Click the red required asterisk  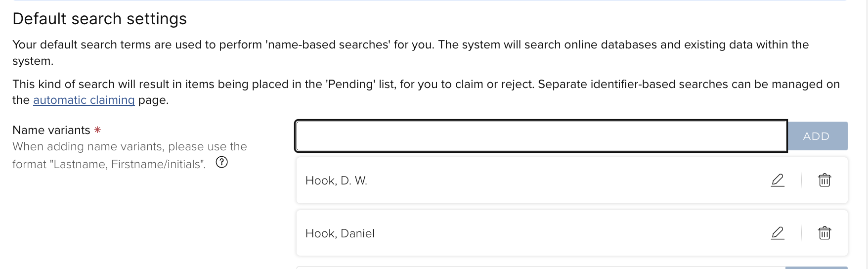pyautogui.click(x=97, y=130)
